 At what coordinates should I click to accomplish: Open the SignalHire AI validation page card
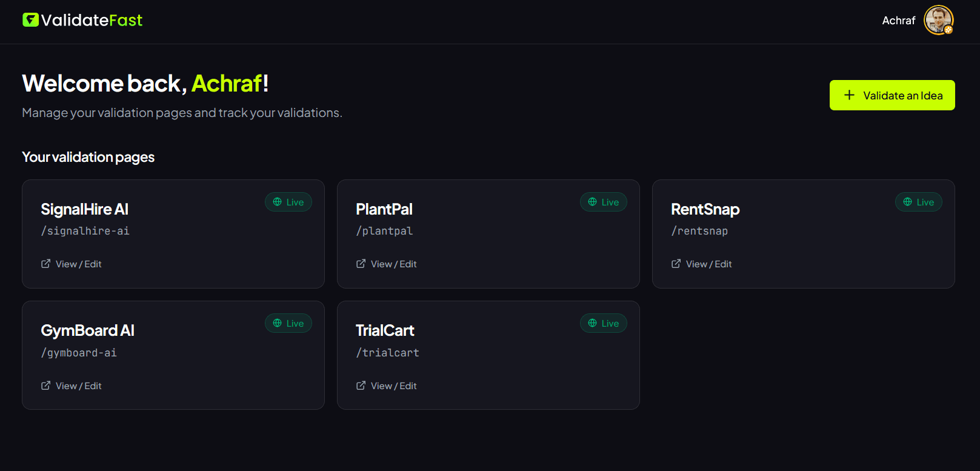tap(173, 234)
